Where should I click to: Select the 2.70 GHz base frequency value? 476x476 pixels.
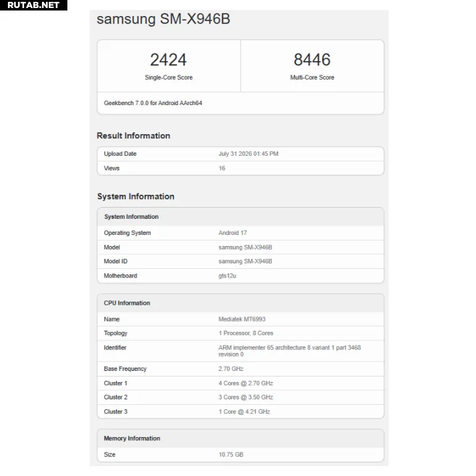click(231, 369)
